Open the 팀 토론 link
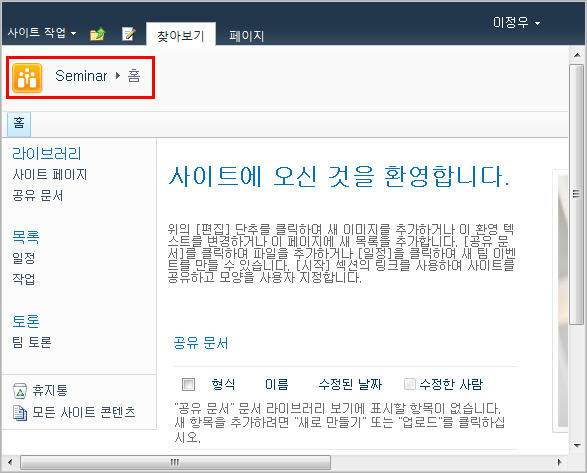Screen dimensions: 587x473 click(x=32, y=342)
